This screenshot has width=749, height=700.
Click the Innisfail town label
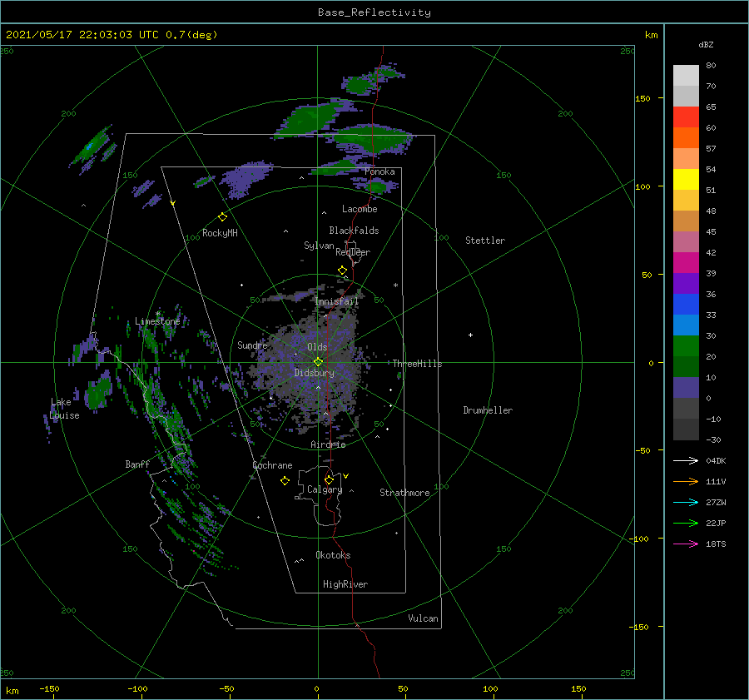point(336,301)
